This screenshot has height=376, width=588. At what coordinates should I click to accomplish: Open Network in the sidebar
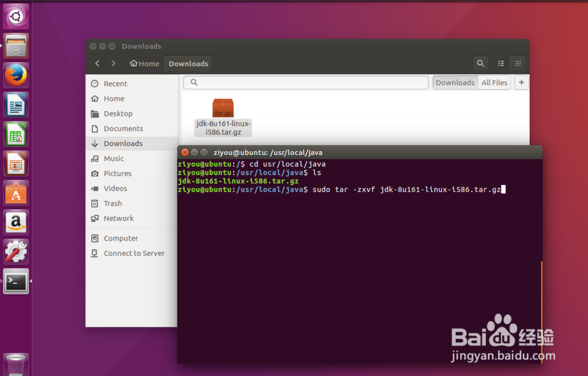[x=132, y=219]
